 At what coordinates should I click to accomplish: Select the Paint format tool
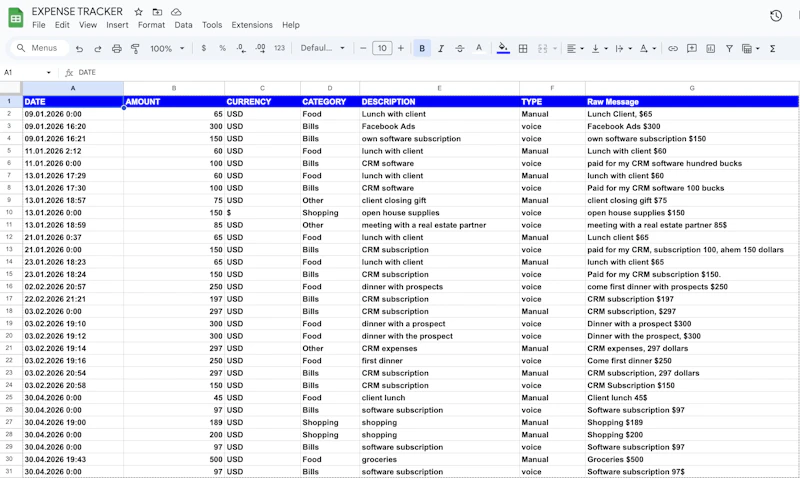[x=135, y=48]
